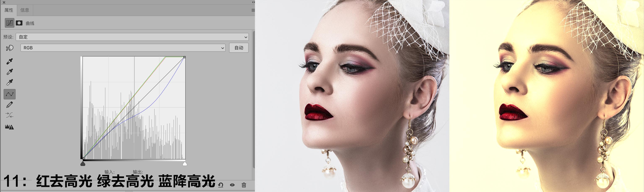
Task: Open the 预设 preset dropdown
Action: click(x=132, y=37)
